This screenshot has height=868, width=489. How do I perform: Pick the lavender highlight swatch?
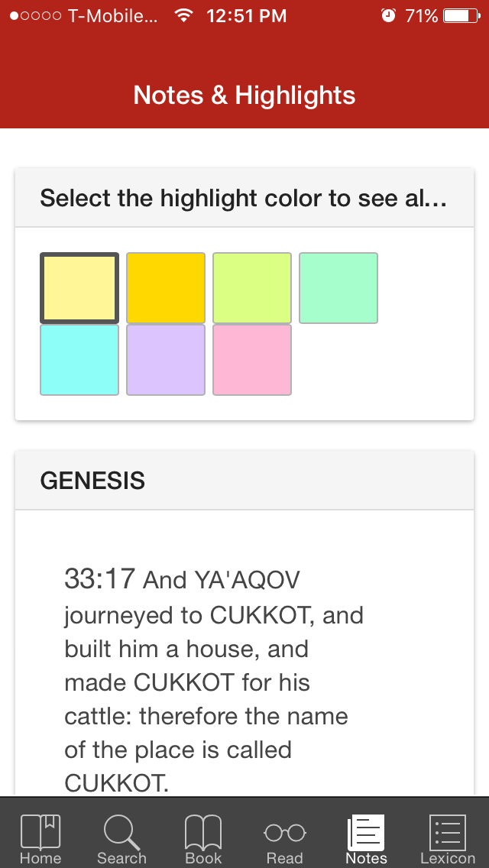[166, 360]
